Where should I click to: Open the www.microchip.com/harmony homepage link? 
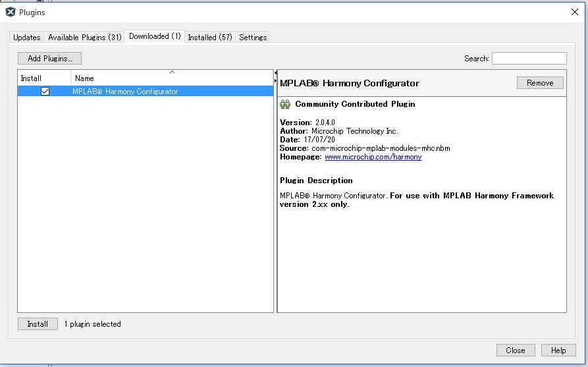(373, 157)
